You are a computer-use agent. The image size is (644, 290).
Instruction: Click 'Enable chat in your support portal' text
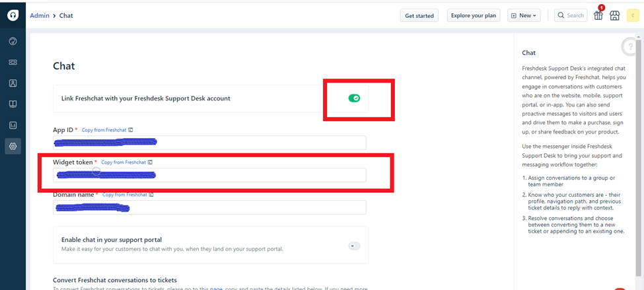click(112, 240)
